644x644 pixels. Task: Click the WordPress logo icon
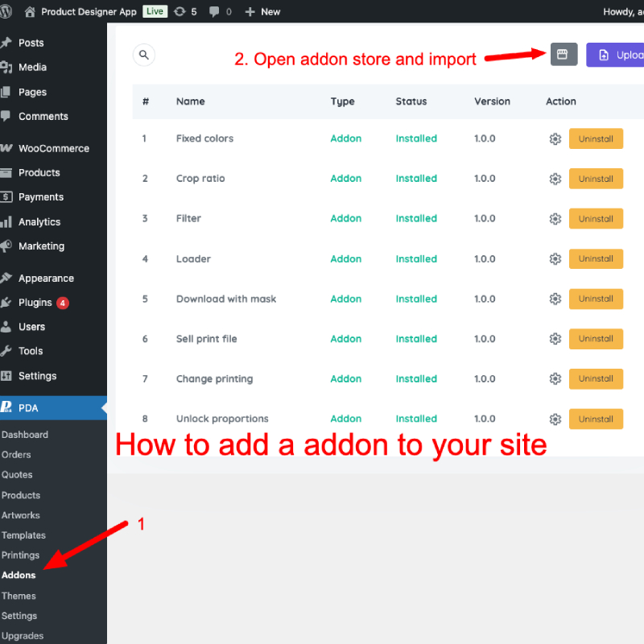[x=8, y=11]
